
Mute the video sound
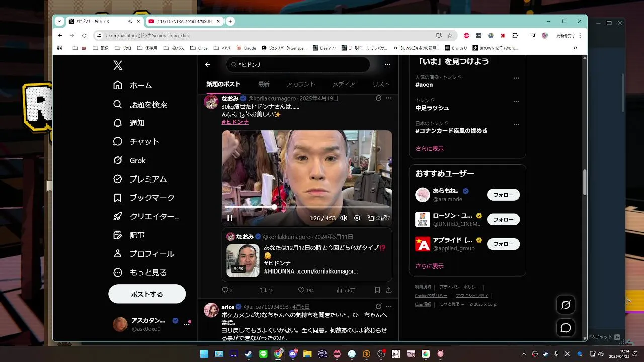(344, 218)
